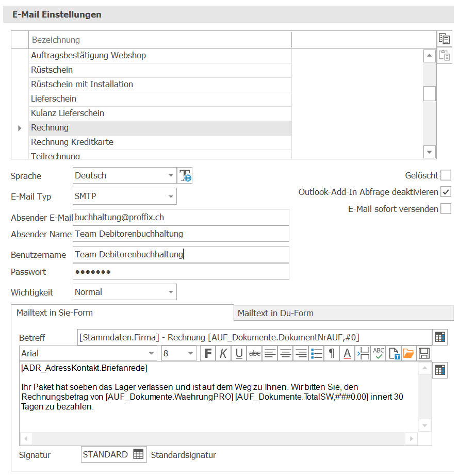Align mail text to the left

coord(270,353)
